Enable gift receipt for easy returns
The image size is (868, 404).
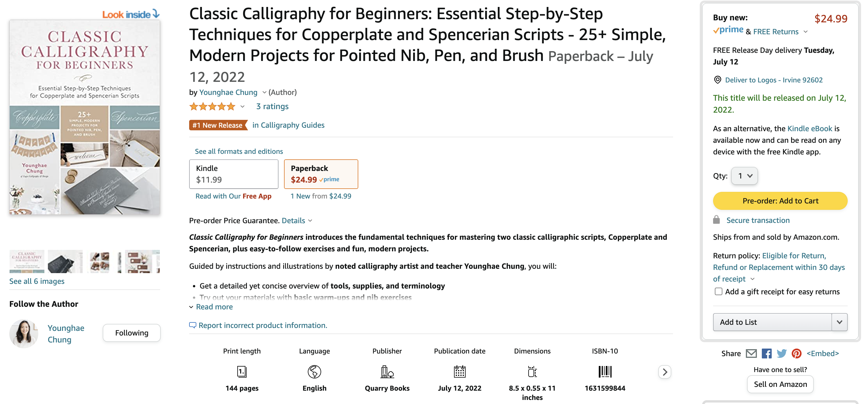click(x=718, y=292)
